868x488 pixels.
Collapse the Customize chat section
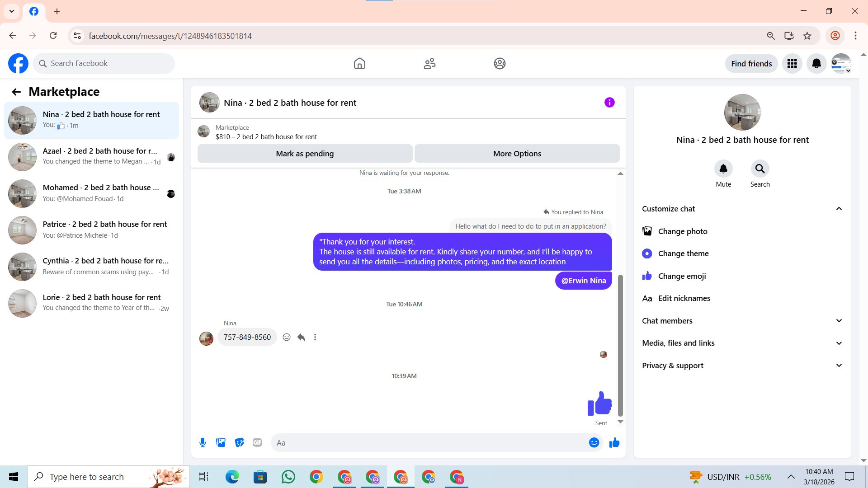[x=839, y=209]
